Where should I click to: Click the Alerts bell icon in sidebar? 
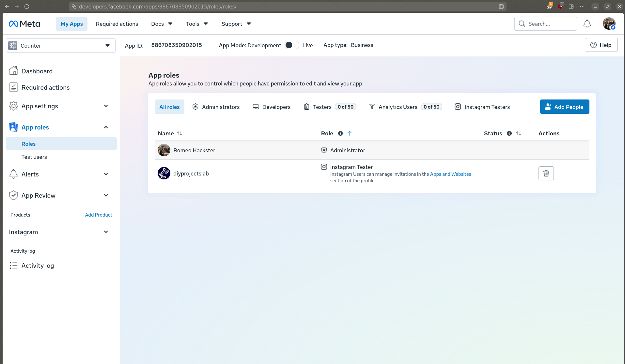[x=13, y=174]
